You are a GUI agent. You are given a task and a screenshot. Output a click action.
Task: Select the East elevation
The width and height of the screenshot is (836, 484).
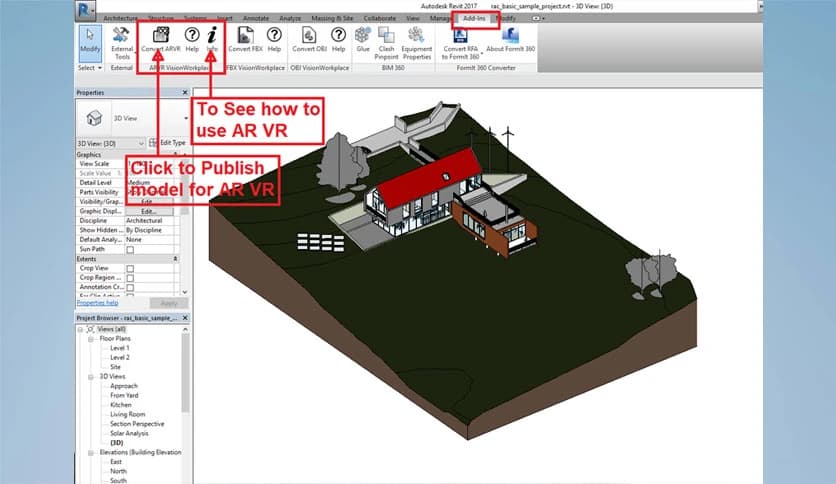[x=116, y=462]
